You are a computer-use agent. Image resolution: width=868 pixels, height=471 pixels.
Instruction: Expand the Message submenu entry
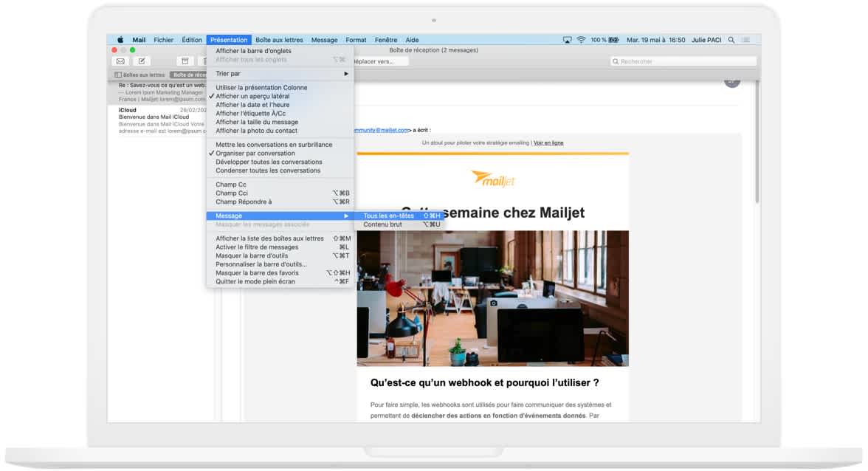pyautogui.click(x=280, y=216)
